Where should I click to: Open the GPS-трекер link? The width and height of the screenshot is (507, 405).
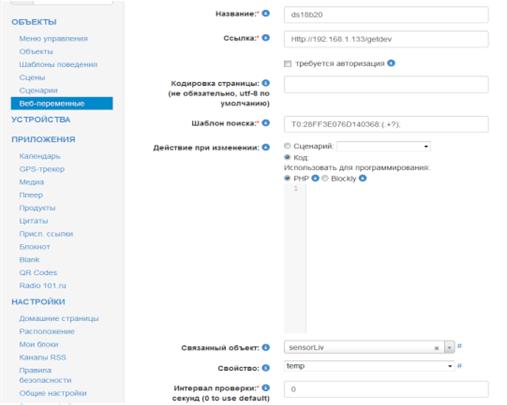click(x=42, y=169)
